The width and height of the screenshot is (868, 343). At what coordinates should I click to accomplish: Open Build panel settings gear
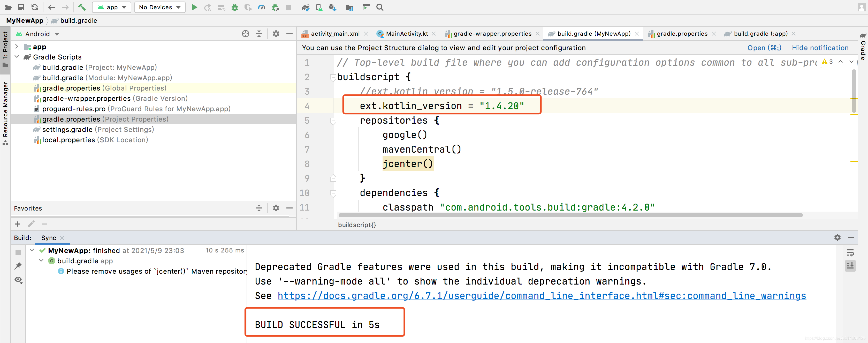pos(837,237)
